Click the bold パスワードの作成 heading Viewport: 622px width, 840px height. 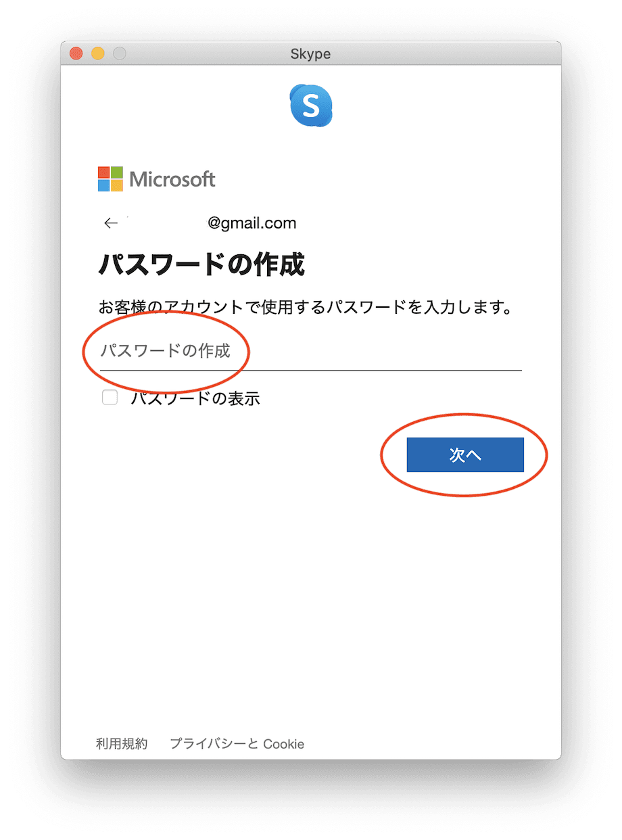point(201,265)
